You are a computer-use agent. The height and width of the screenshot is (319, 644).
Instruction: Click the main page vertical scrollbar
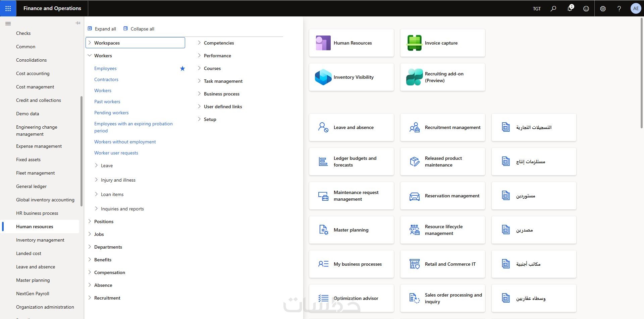click(x=642, y=73)
